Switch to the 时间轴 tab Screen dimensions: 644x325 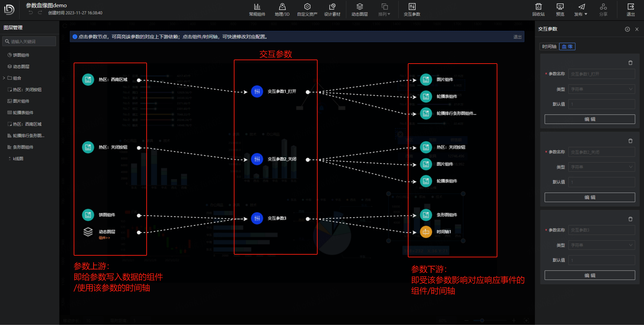[549, 47]
